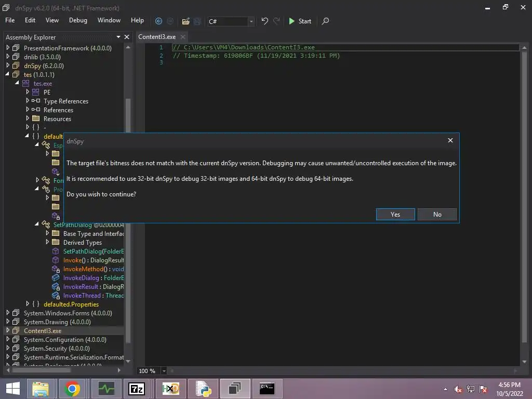Image resolution: width=532 pixels, height=399 pixels.
Task: Collapse the SetPathDialog class node
Action: (x=37, y=224)
